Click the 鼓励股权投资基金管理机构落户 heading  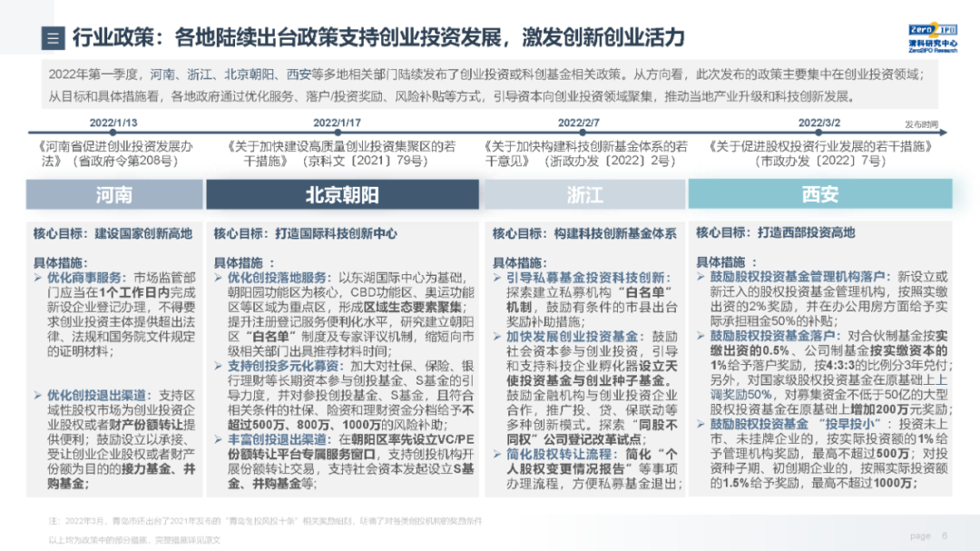(799, 277)
